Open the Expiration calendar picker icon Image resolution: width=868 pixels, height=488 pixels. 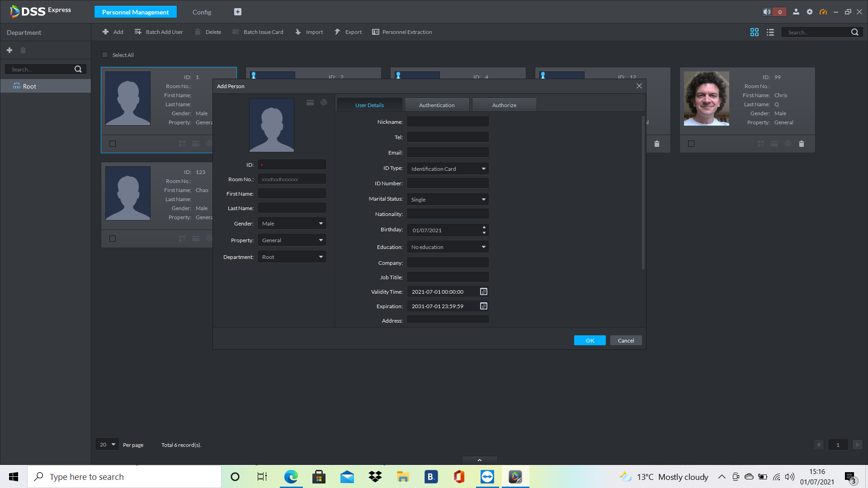(483, 306)
